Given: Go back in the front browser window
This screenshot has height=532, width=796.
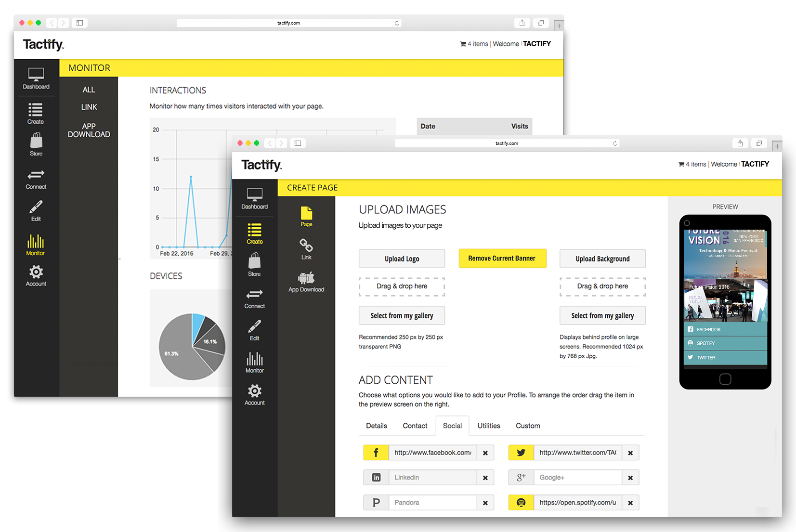Looking at the screenshot, I should tap(270, 143).
